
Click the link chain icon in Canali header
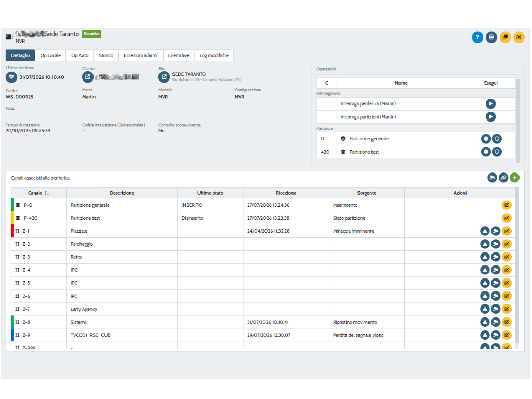pyautogui.click(x=503, y=178)
